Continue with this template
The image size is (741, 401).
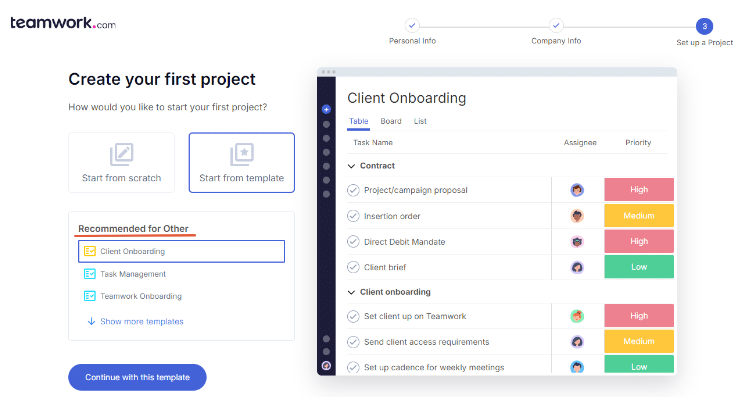[138, 377]
